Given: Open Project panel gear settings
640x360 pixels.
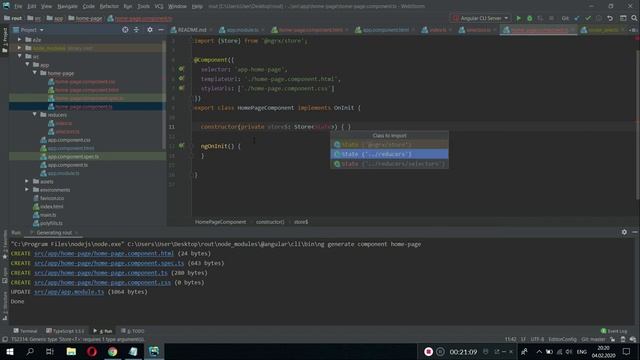Looking at the screenshot, I should [x=150, y=30].
